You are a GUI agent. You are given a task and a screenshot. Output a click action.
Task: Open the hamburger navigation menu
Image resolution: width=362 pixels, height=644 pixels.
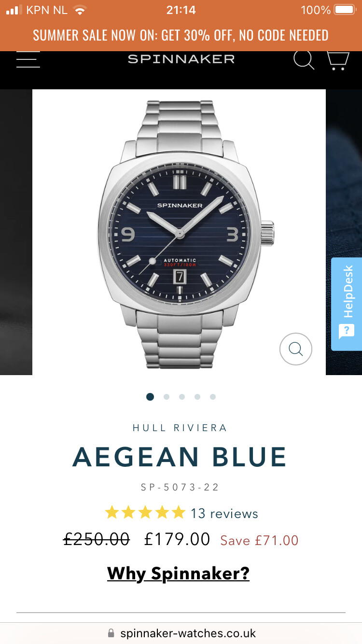[x=28, y=59]
